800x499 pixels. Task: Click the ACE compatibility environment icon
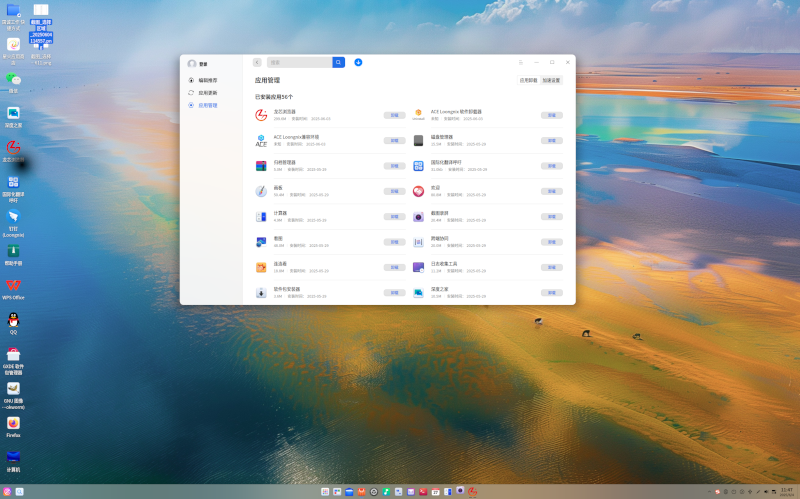pos(261,140)
